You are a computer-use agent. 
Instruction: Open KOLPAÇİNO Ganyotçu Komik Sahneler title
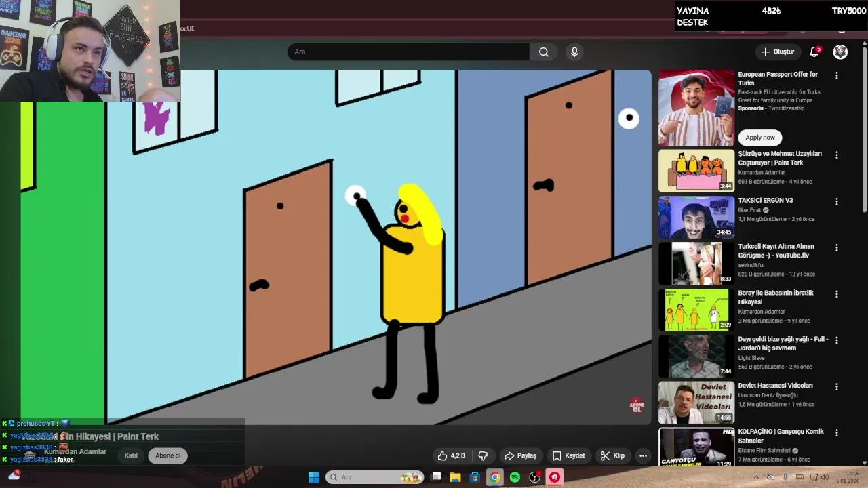click(781, 436)
